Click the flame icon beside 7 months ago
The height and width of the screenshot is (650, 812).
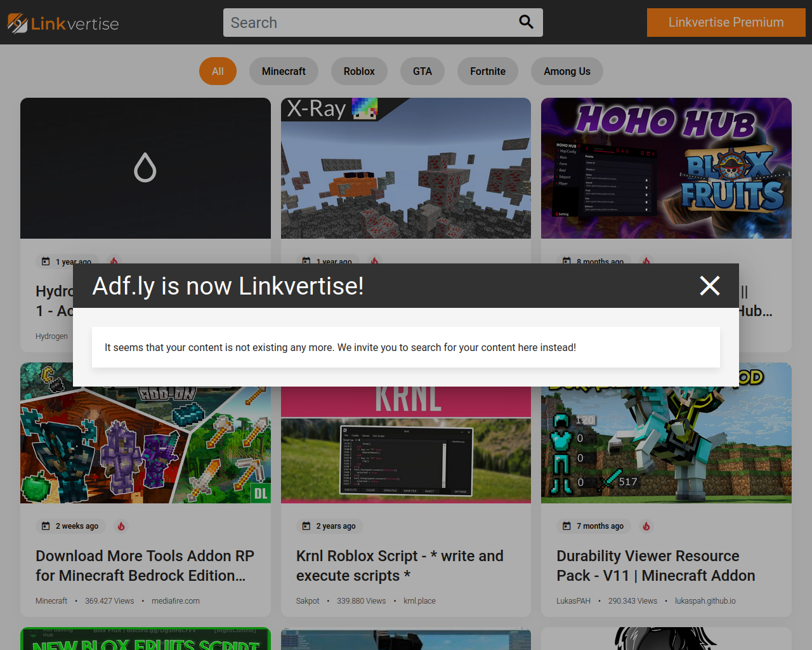[646, 526]
